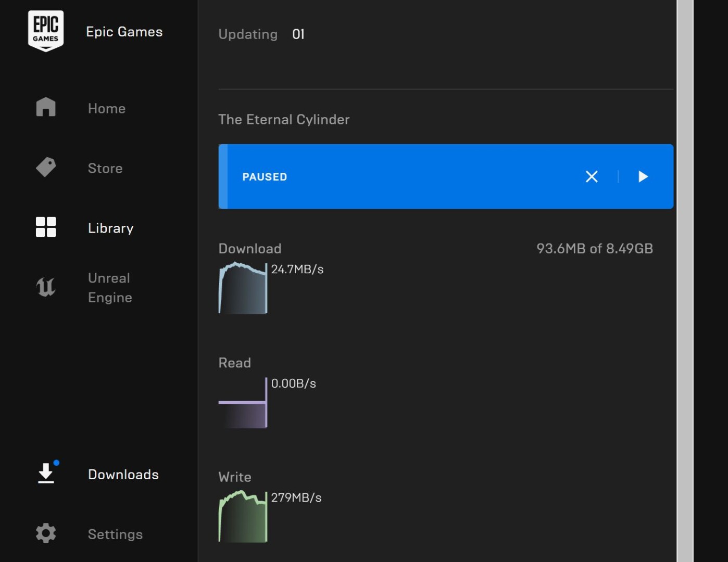Click the purple Read speed graph
Viewport: 728px width, 562px height.
click(243, 403)
